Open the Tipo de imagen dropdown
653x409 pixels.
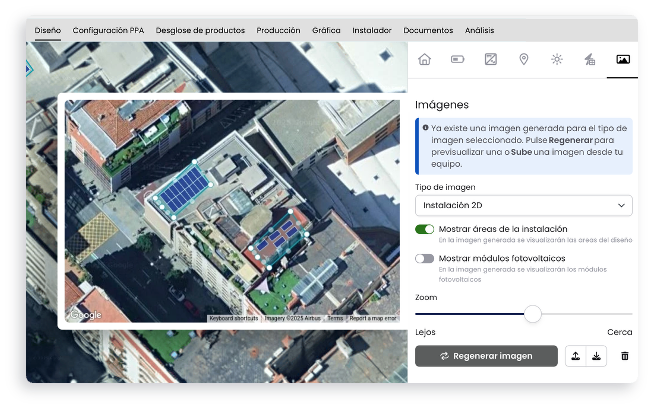point(523,205)
